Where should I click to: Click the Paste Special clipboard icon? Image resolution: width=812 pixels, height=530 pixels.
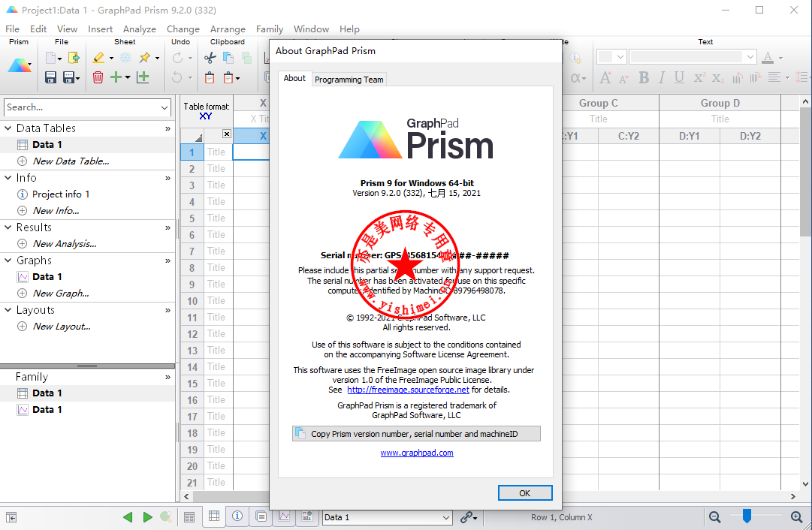(x=228, y=77)
